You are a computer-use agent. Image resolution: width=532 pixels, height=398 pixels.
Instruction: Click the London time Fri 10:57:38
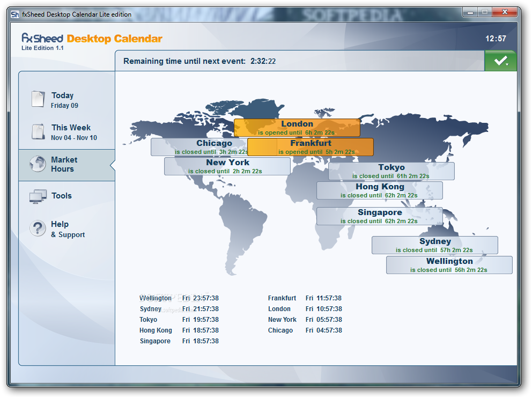(x=323, y=309)
